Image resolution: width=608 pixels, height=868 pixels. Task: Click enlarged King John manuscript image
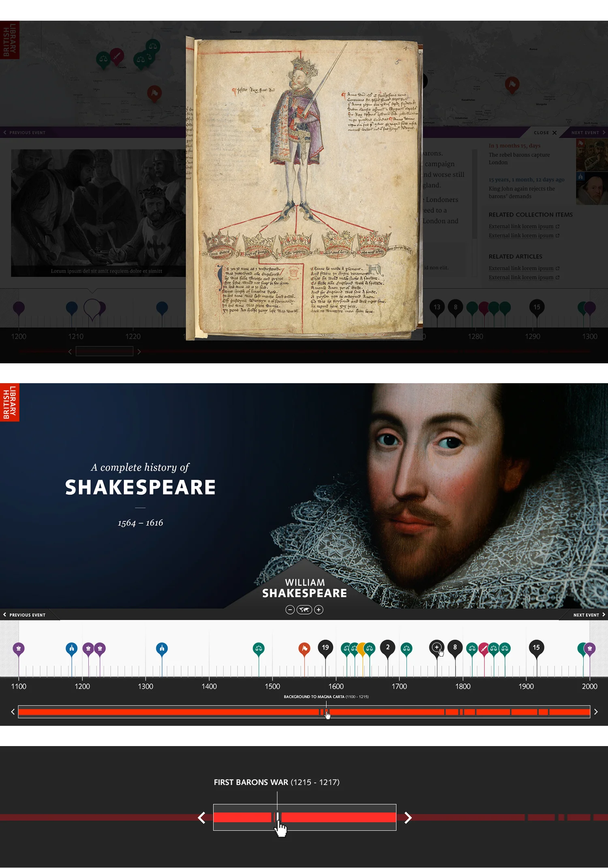point(304,188)
